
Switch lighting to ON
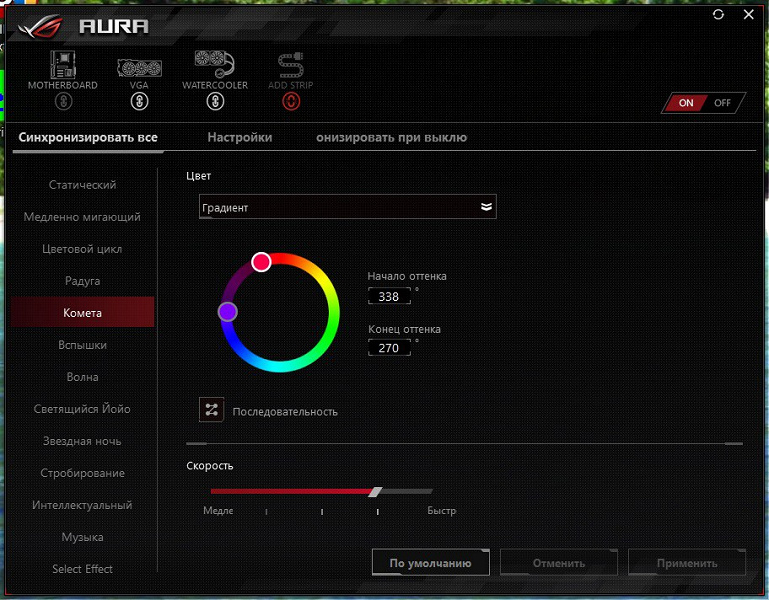click(x=686, y=103)
